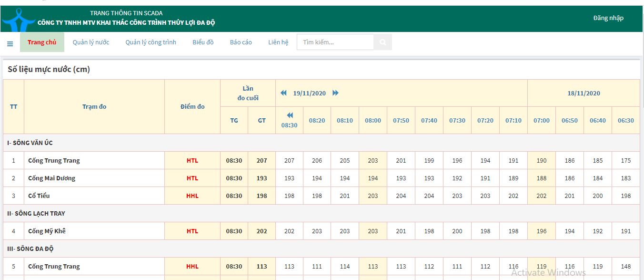Click the company logo in header

[x=18, y=19]
